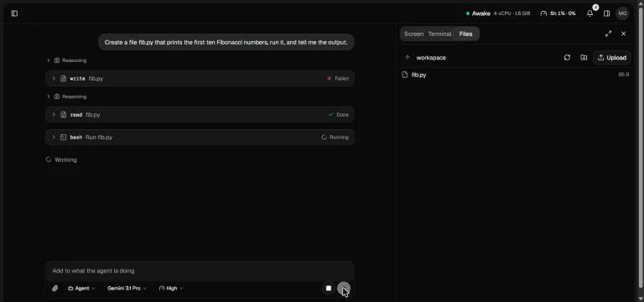This screenshot has width=644, height=302.
Task: Toggle the left sidebar panel icon
Action: coord(14,13)
